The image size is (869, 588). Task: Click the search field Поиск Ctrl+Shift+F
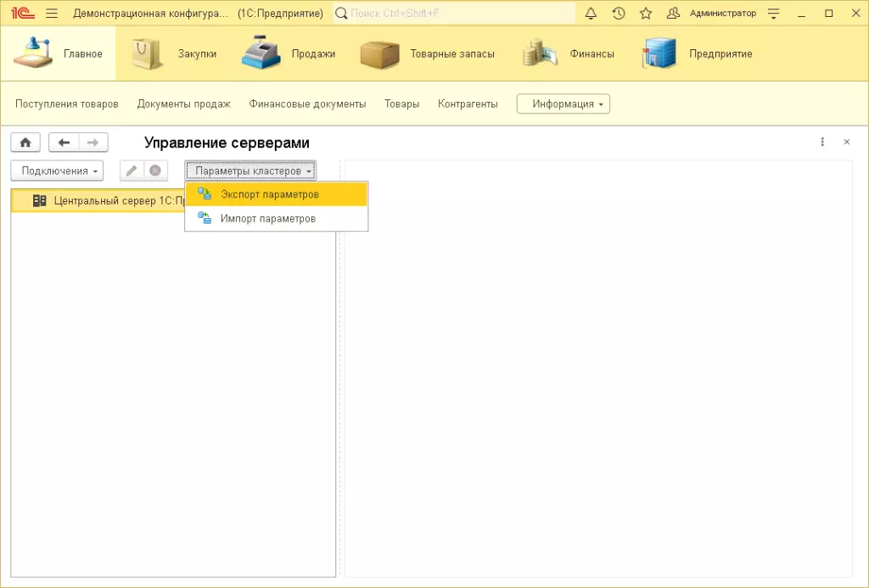455,13
